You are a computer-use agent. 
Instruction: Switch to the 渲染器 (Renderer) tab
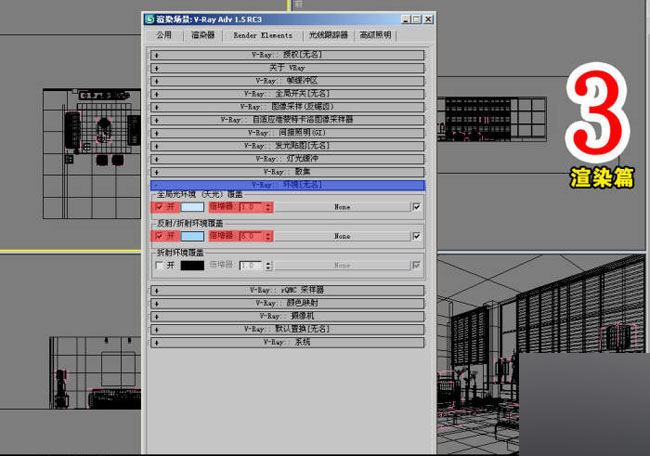click(x=203, y=35)
